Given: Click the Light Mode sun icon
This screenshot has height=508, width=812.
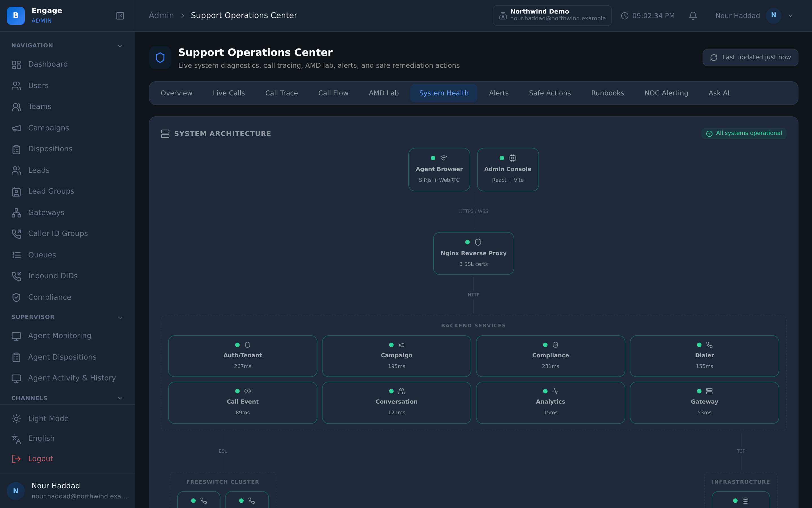Looking at the screenshot, I should (16, 419).
